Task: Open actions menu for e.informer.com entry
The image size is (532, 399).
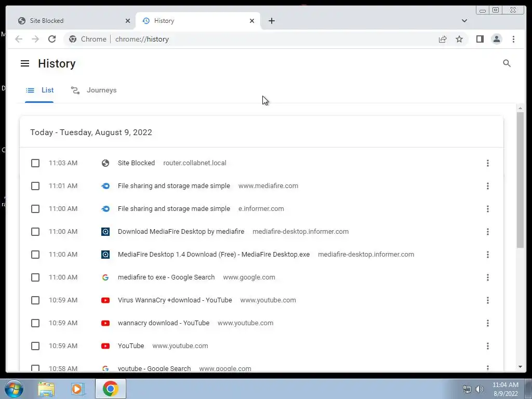Action: [487, 209]
